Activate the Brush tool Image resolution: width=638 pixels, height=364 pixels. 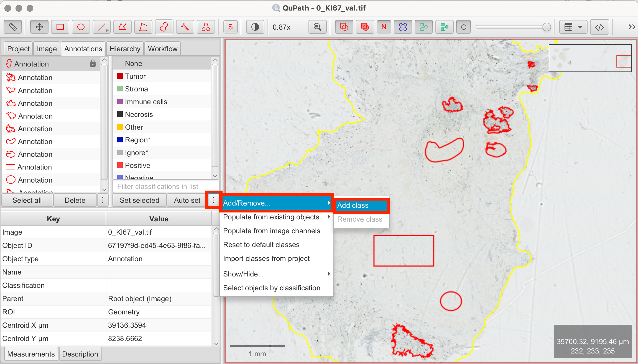tap(164, 27)
